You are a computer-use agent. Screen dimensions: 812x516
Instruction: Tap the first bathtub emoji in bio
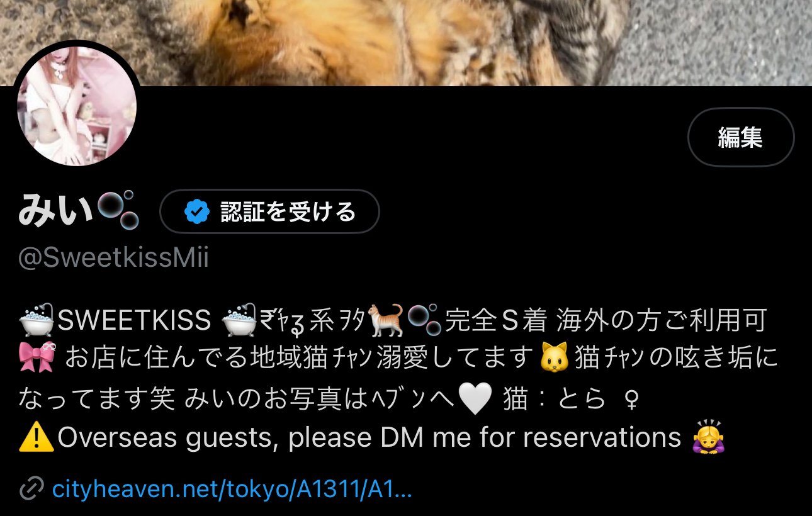click(38, 320)
